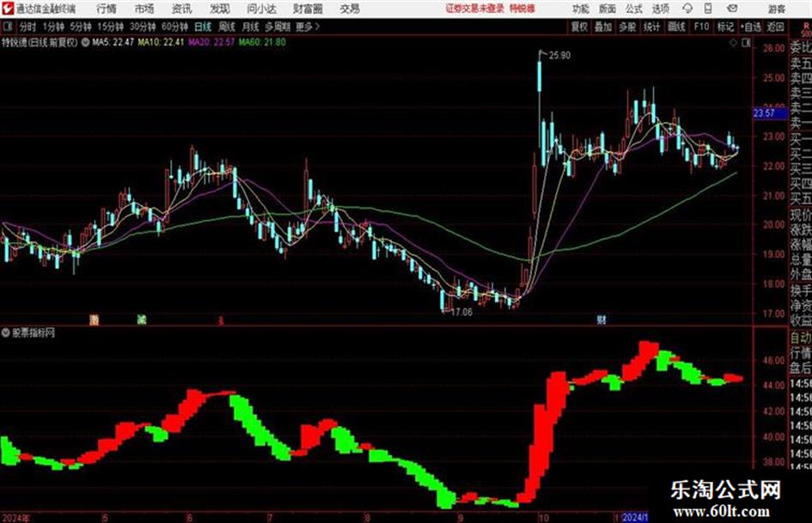Click the green 减 marker on chart baseline

[x=142, y=319]
